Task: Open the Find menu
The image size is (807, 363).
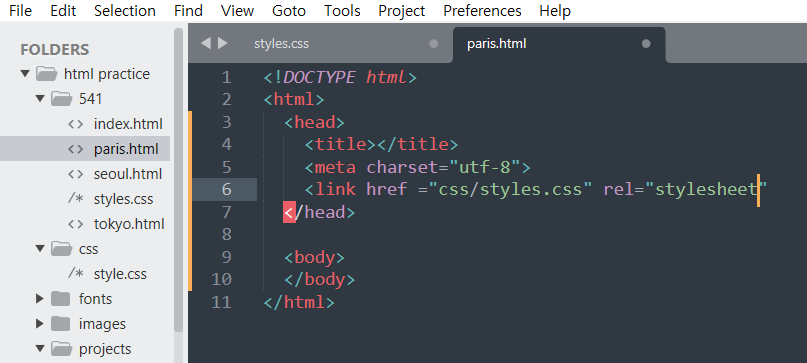Action: click(x=188, y=11)
